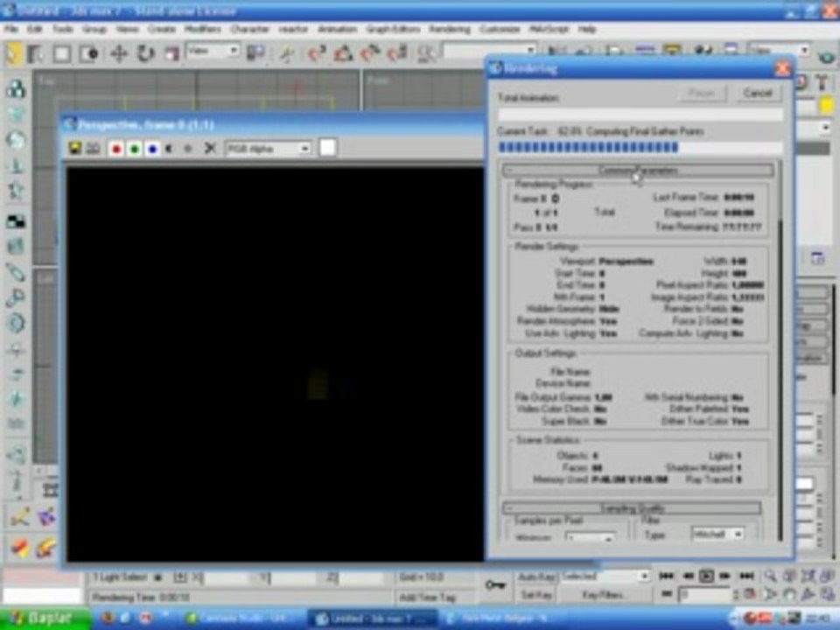
Task: Click the Rendering dialog vertical scrollbar
Action: (780, 351)
